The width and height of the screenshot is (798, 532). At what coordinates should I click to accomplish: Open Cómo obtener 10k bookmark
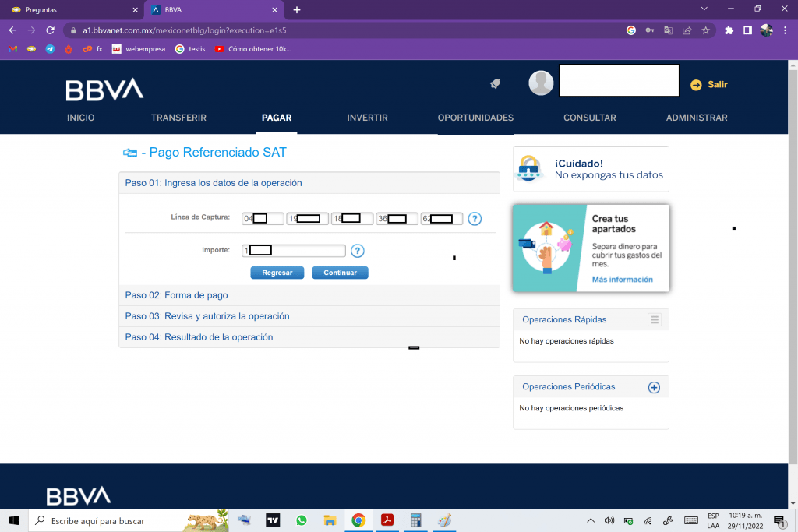point(253,49)
